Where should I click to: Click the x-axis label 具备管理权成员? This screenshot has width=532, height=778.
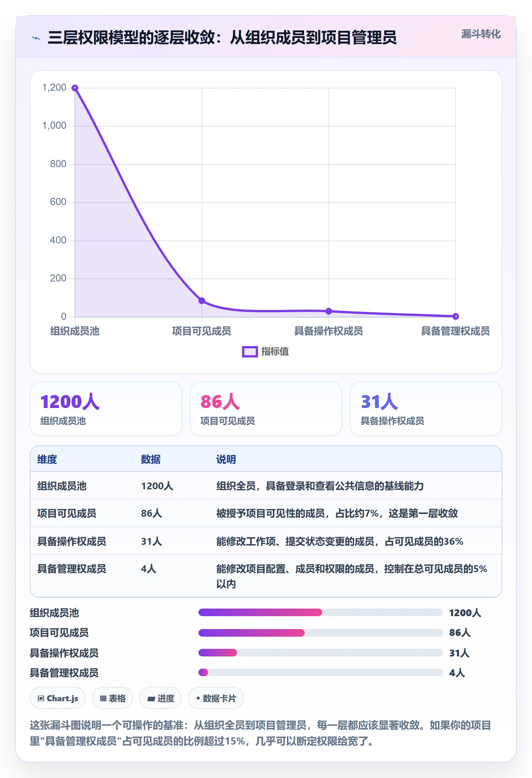455,331
